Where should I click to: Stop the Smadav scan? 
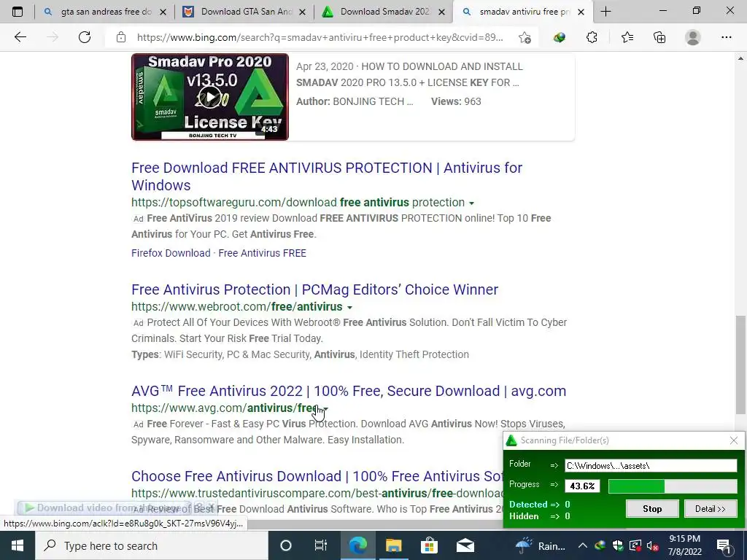click(652, 508)
